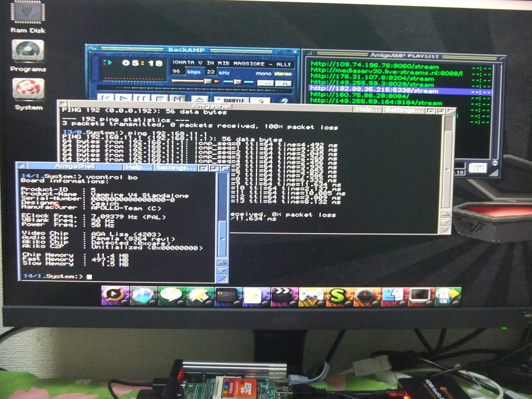Click the volume slider in BackAMP
This screenshot has height=399, width=532.
coord(195,81)
